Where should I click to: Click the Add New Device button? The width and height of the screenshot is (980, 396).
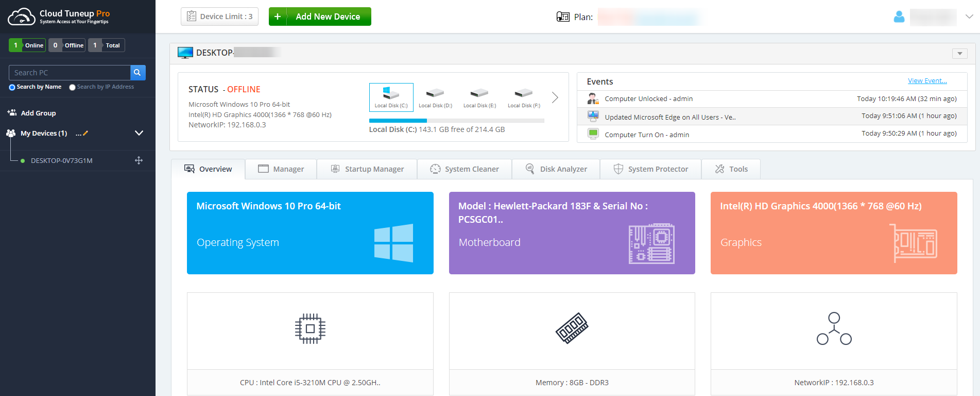coord(320,16)
